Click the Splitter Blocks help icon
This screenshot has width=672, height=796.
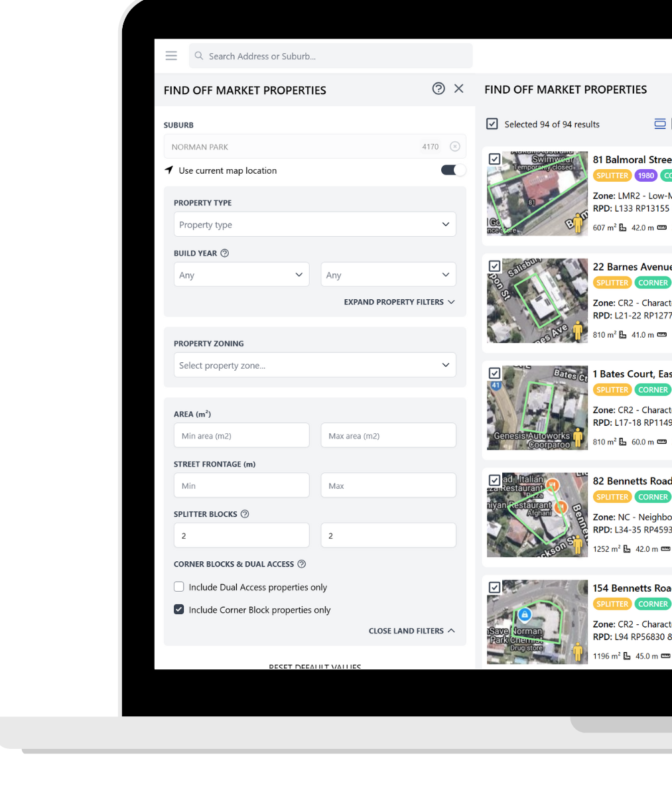tap(245, 514)
